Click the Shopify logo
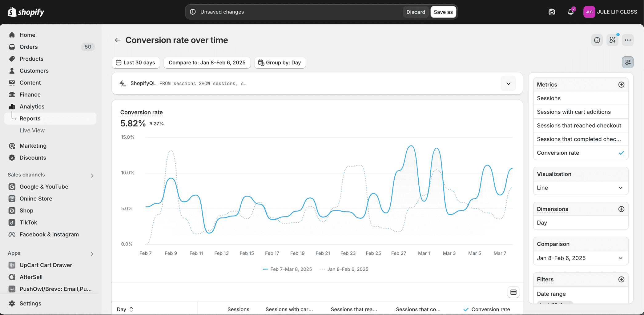Image resolution: width=644 pixels, height=315 pixels. 26,12
